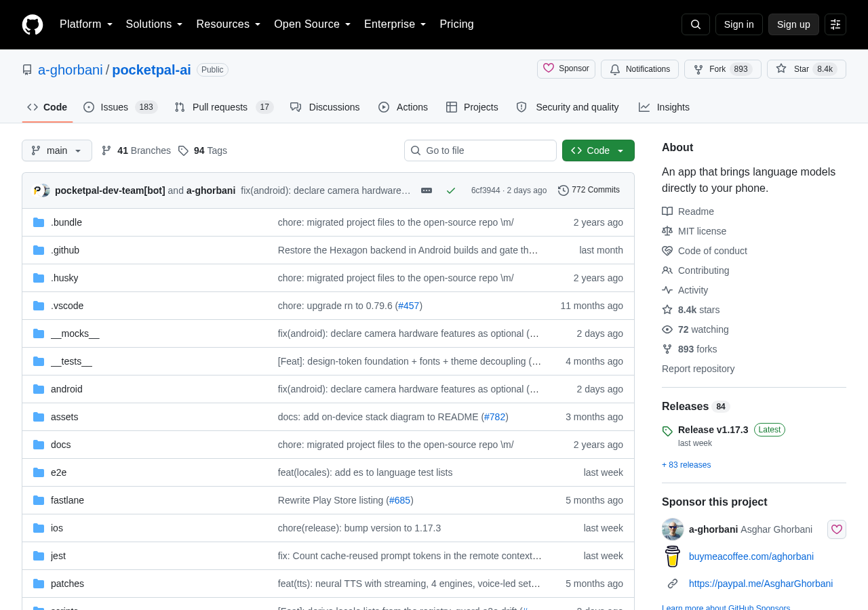
Task: Open pull request #457 link
Action: 409,306
